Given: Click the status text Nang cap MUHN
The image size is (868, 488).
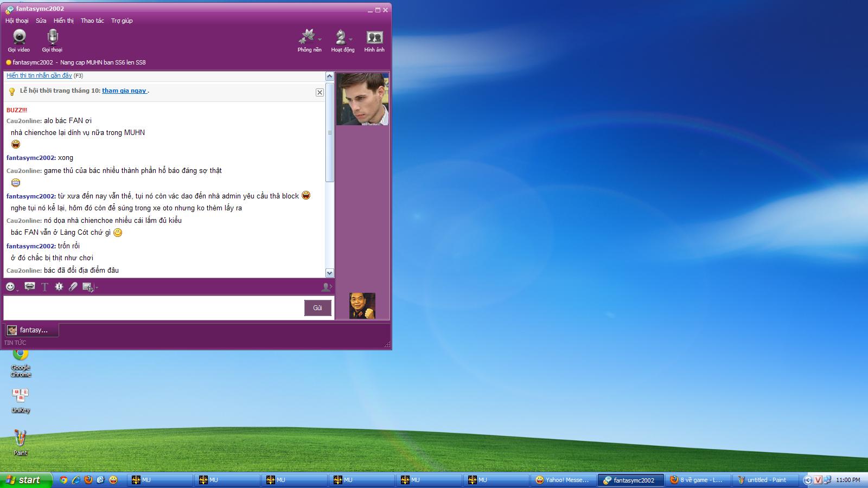Looking at the screenshot, I should pyautogui.click(x=103, y=62).
